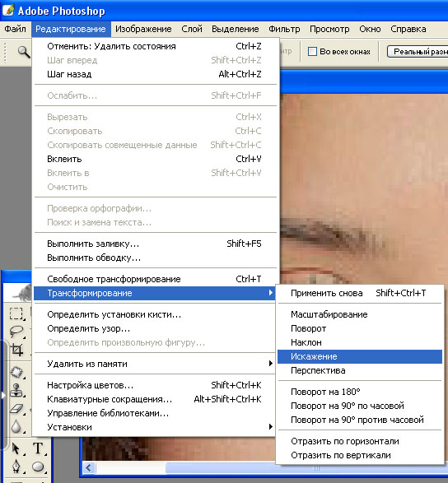
Task: Choose 'Выполнить заливку…'
Action: 155,244
